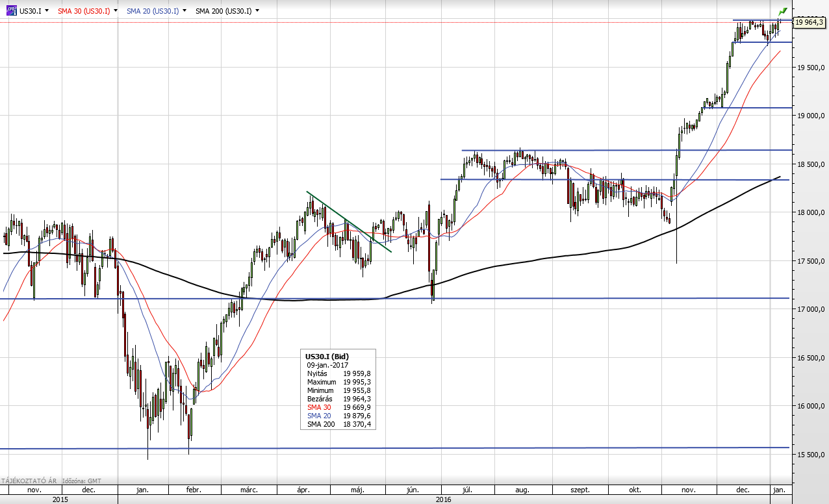This screenshot has width=829, height=504.
Task: Click the Nyitás value 19 959,8
Action: tap(357, 373)
